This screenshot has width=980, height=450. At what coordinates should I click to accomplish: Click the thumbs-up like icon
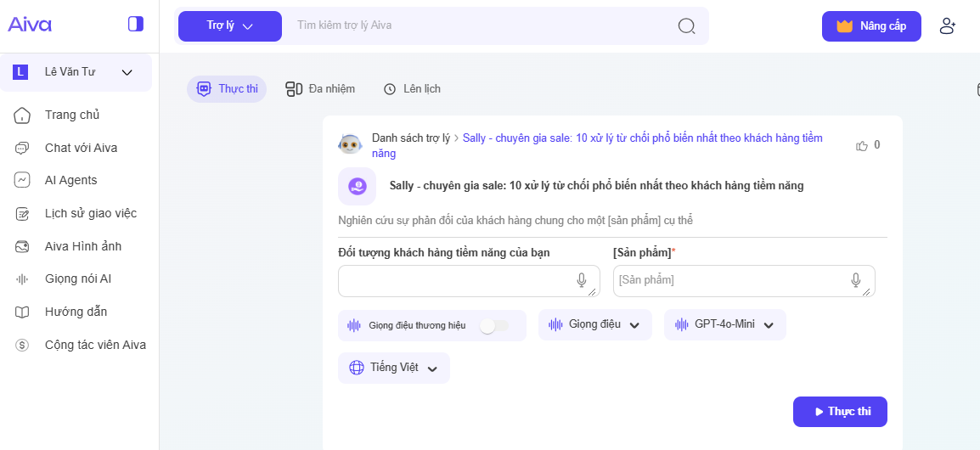point(862,145)
